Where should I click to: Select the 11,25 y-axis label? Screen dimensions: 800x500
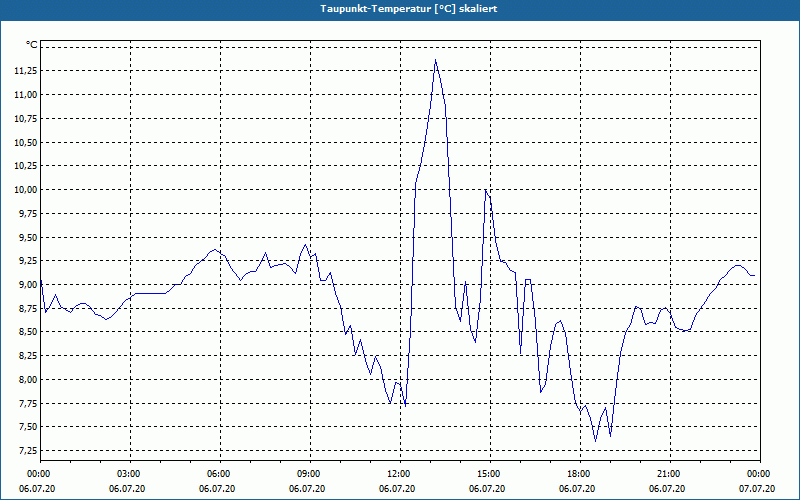[26, 71]
